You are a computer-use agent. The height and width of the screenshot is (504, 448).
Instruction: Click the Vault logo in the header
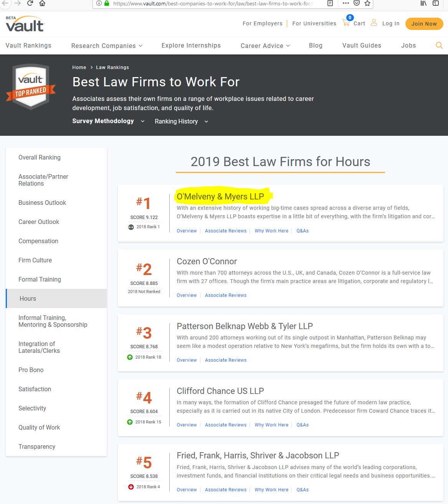pos(24,24)
